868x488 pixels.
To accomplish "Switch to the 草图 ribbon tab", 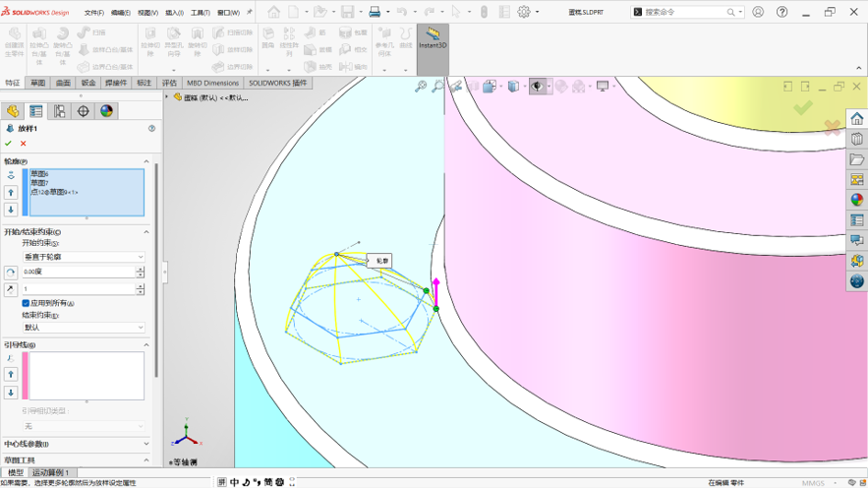I will pos(37,83).
